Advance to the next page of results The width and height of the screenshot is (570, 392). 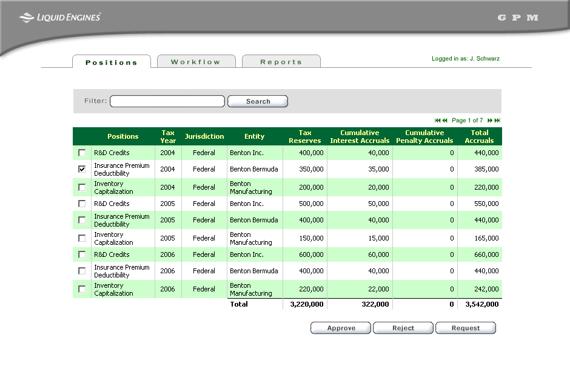(490, 121)
